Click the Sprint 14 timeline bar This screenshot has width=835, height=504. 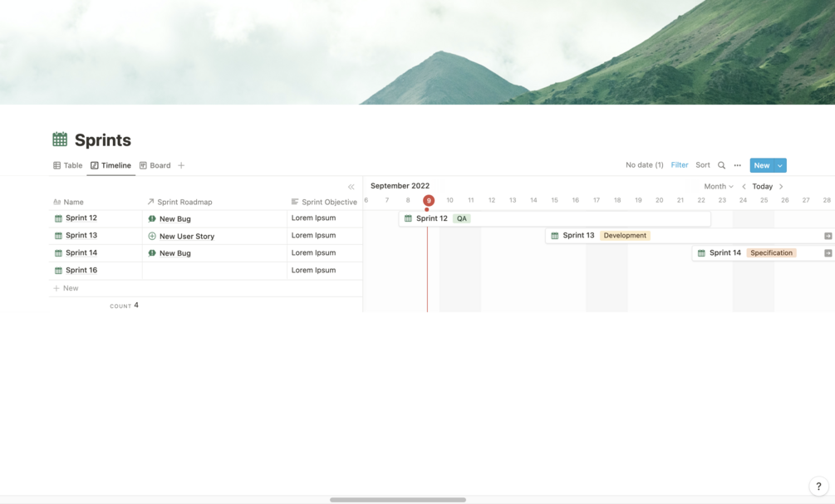(x=764, y=252)
